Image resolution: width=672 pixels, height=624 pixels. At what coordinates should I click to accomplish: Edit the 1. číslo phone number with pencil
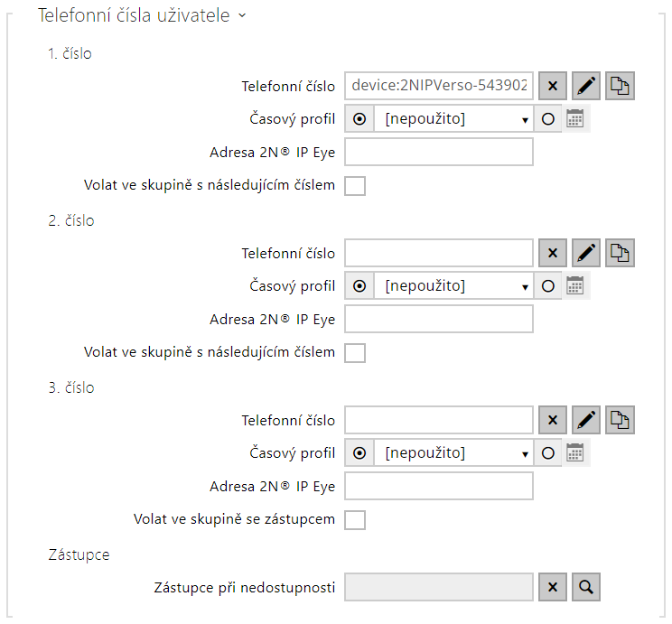coord(586,86)
